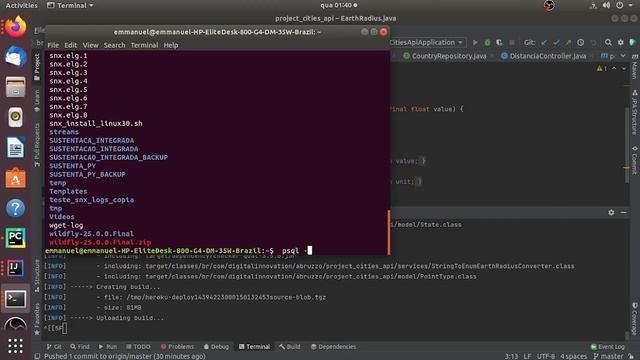This screenshot has width=640, height=360.
Task: Open the TODO tool window tab
Action: [138, 347]
